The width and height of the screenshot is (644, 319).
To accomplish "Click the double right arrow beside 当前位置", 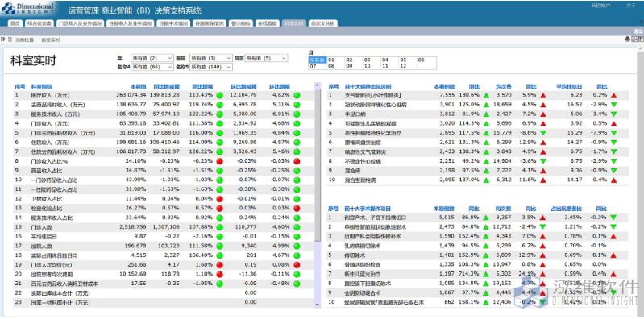I will pos(3,39).
